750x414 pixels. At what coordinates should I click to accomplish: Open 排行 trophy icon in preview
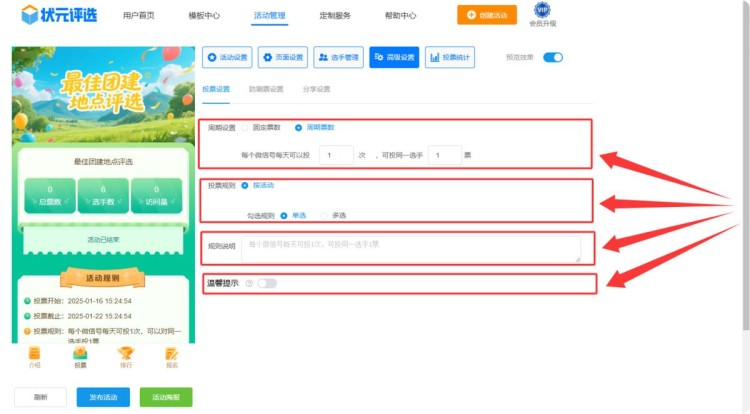click(x=125, y=356)
